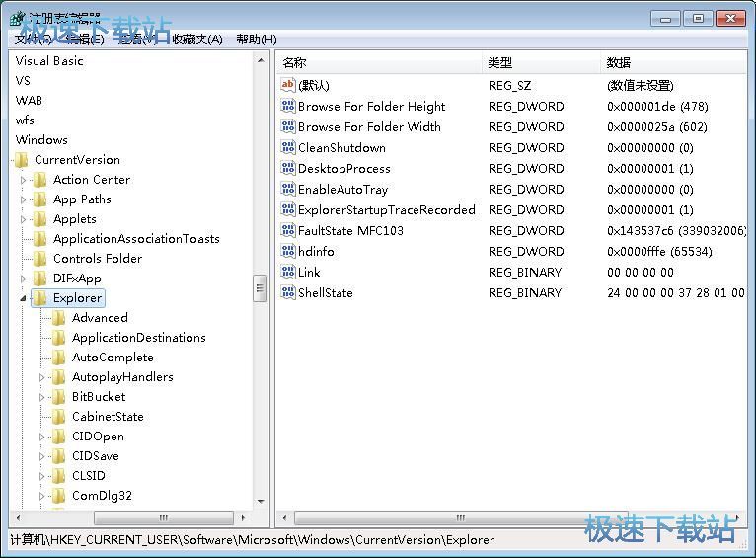Click the values pane horizontal scrollbar thumb
This screenshot has height=558, width=756.
point(461,518)
